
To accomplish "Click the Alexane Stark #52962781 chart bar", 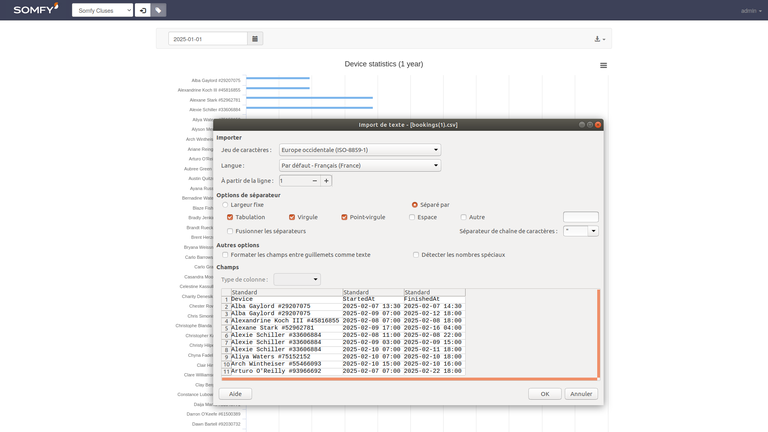I will (310, 97).
